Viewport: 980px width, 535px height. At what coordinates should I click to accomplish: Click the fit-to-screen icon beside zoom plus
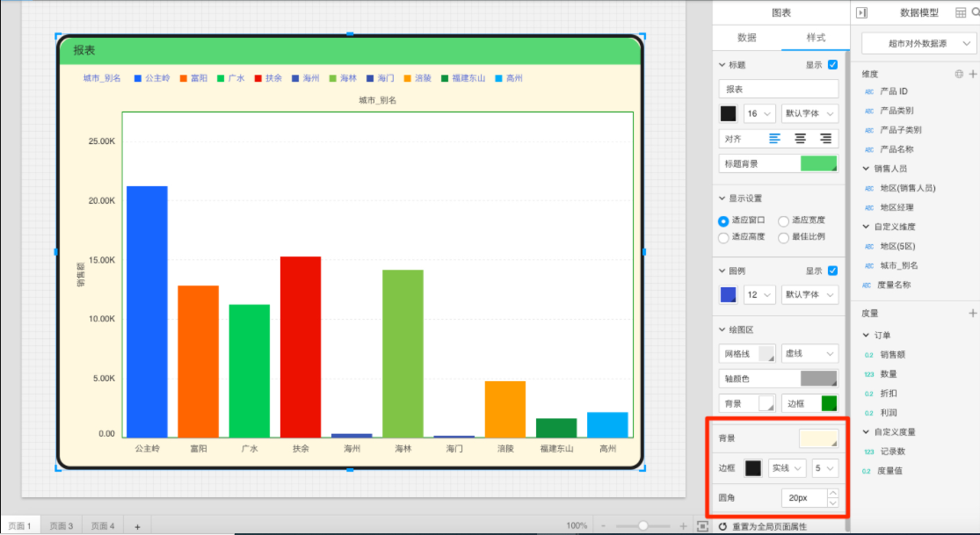tap(702, 526)
